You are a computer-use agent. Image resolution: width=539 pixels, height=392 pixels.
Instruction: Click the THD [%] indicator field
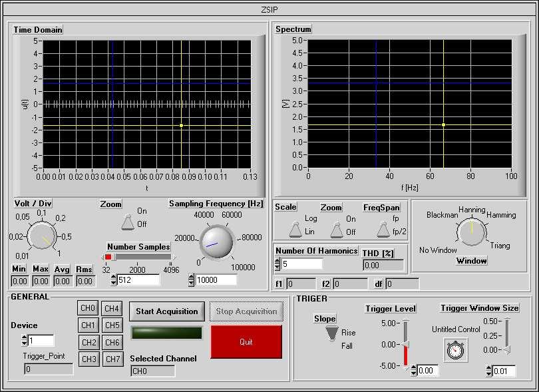coord(383,265)
